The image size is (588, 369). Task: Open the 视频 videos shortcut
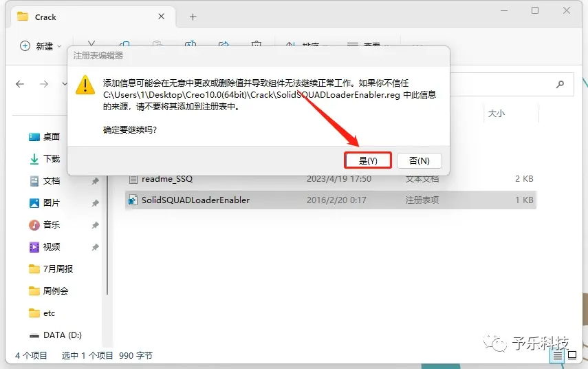pyautogui.click(x=44, y=247)
